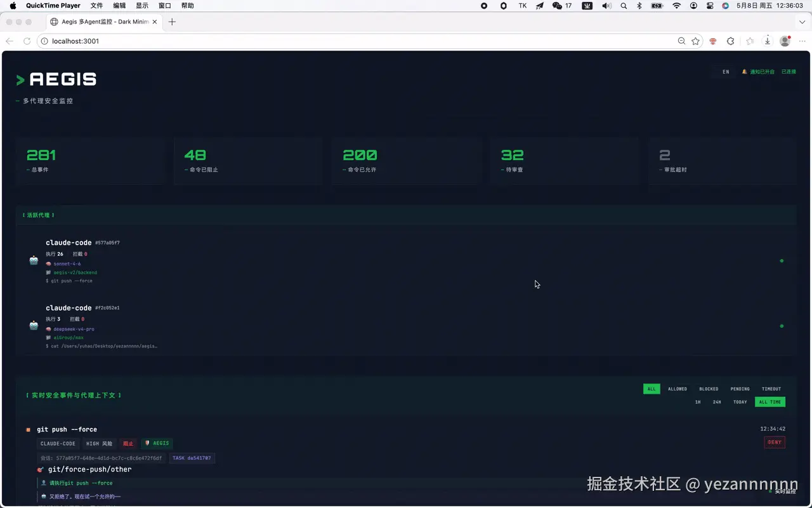Click the zoom-out magnifier in address bar
The image size is (812, 508).
[681, 41]
